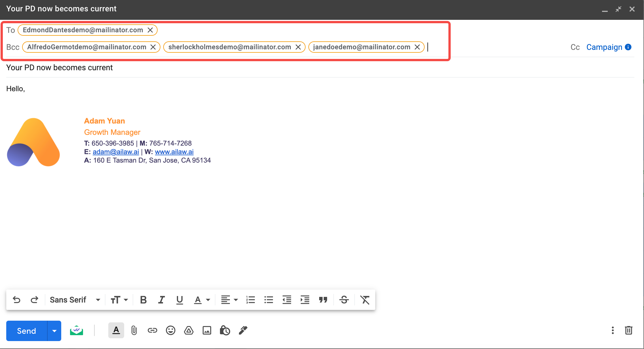Image resolution: width=644 pixels, height=349 pixels.
Task: Open the Campaign link
Action: tap(604, 47)
